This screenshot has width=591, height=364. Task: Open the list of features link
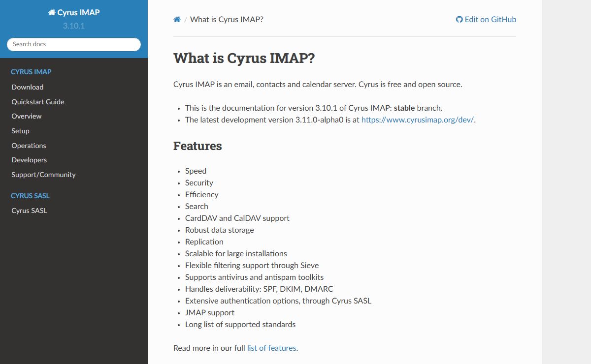pos(272,348)
